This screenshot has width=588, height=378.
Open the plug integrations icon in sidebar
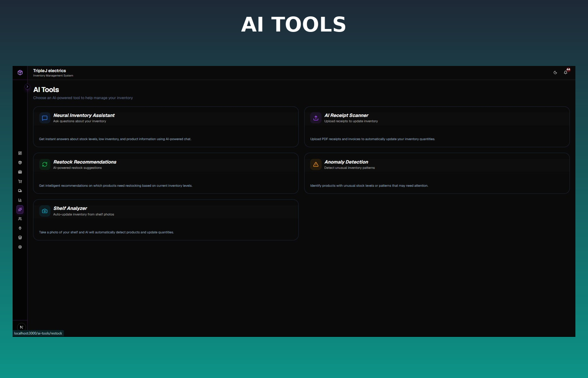(x=20, y=228)
